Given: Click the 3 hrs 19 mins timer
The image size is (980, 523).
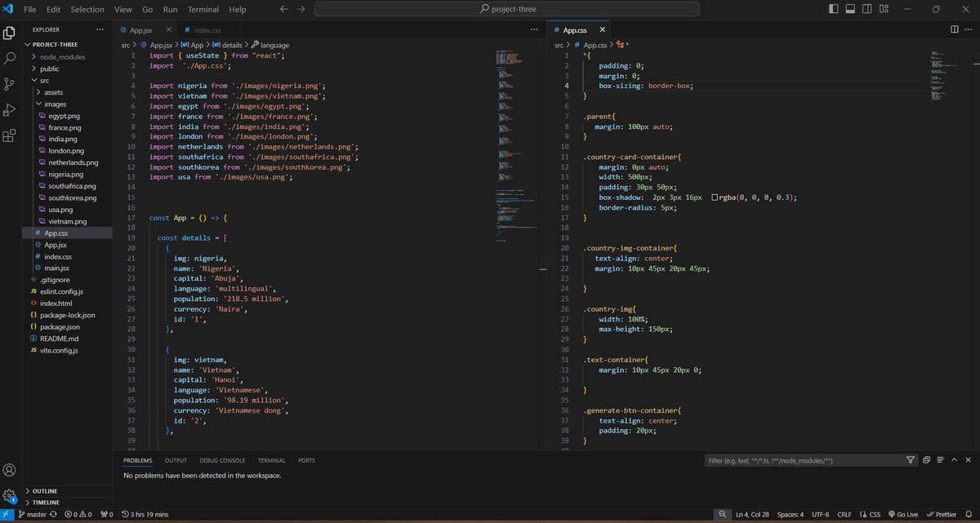Looking at the screenshot, I should coord(145,515).
